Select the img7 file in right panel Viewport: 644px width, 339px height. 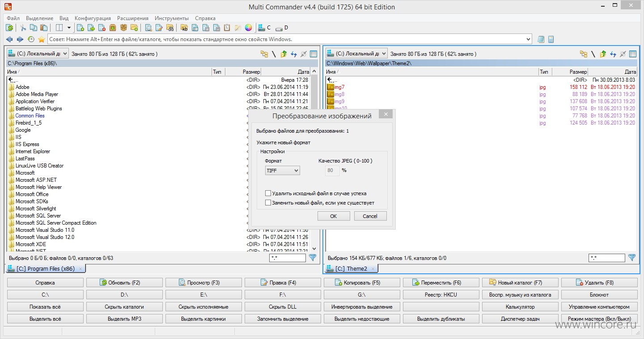click(339, 87)
